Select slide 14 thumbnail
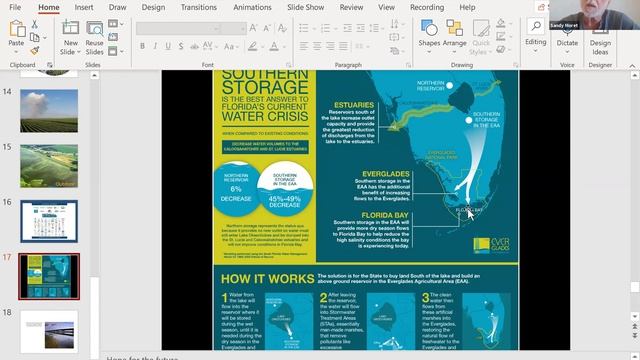 coord(49,111)
